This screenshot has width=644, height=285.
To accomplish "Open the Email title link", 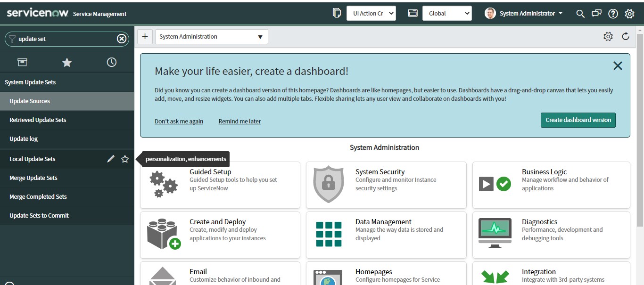I will pyautogui.click(x=198, y=272).
